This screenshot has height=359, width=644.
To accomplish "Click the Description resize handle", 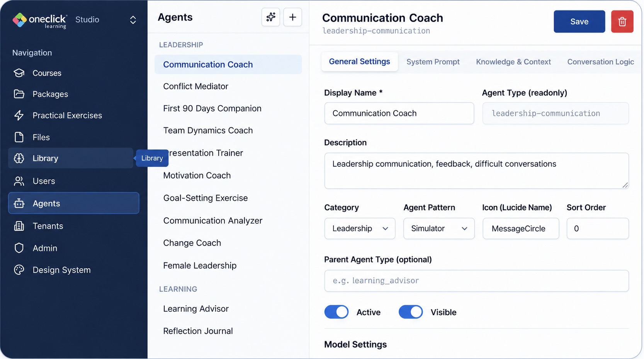I will pyautogui.click(x=625, y=185).
